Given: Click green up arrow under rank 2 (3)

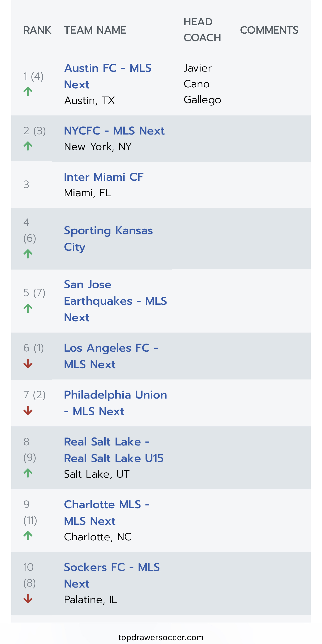Looking at the screenshot, I should 28,146.
